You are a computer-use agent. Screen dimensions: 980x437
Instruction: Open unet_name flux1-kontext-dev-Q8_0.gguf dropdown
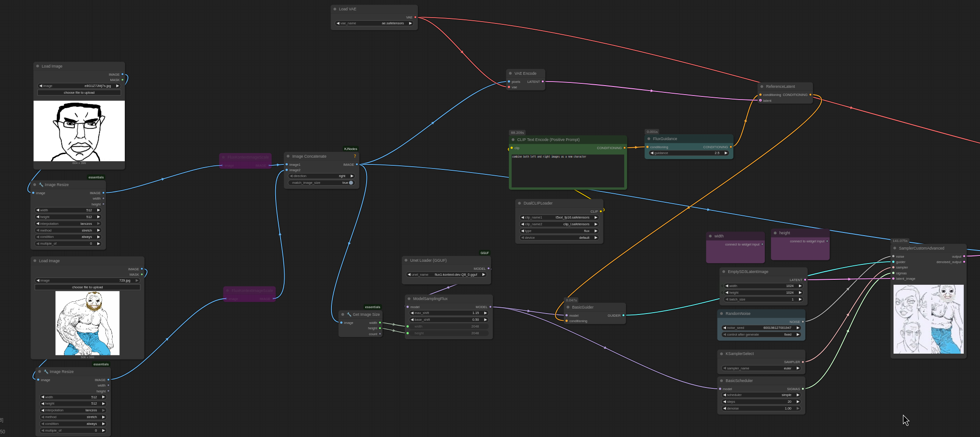446,275
